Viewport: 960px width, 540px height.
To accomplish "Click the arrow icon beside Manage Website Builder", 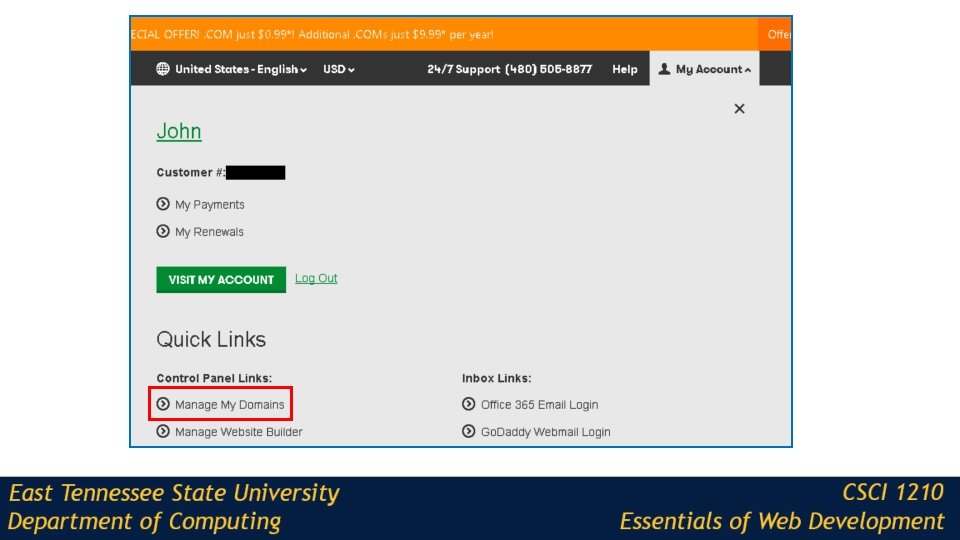I will pos(162,431).
